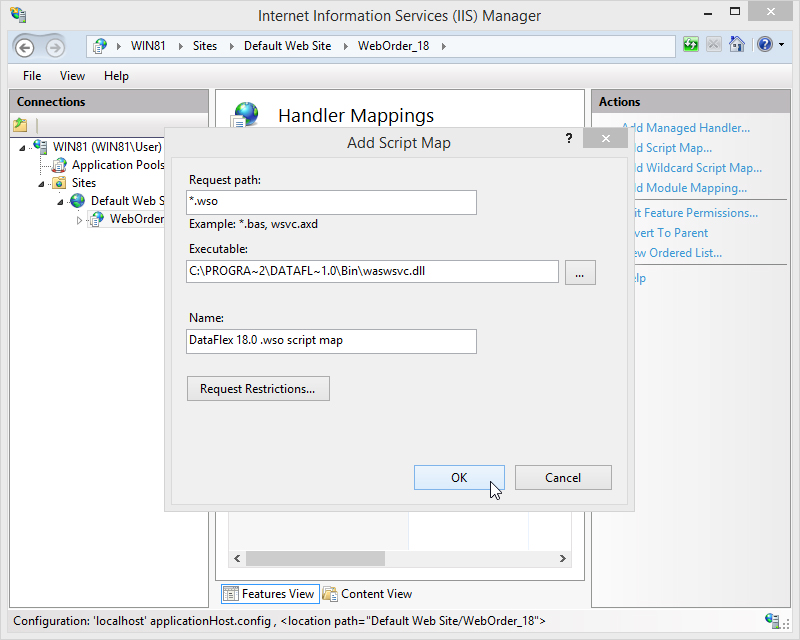Collapse the WIN81 server node
This screenshot has width=800, height=640.
(22, 148)
